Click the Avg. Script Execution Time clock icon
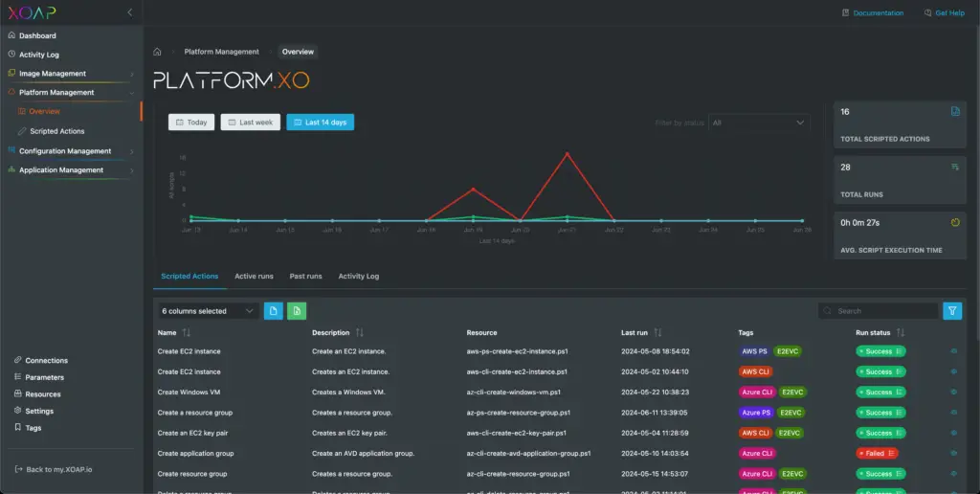 click(x=955, y=222)
